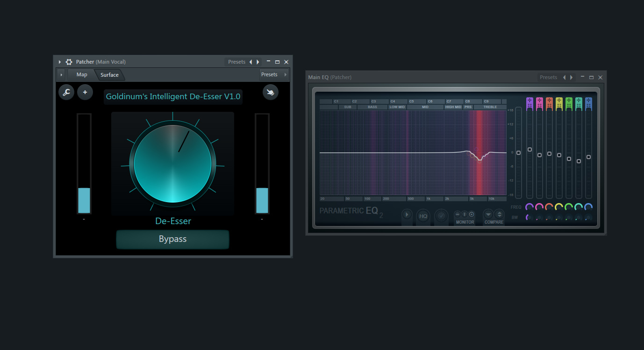Click the pink BW knob in the EQ
644x350 pixels.
pos(539,217)
